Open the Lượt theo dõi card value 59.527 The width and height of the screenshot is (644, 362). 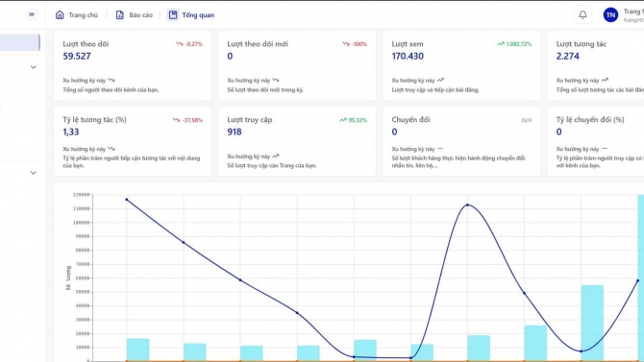(x=77, y=57)
